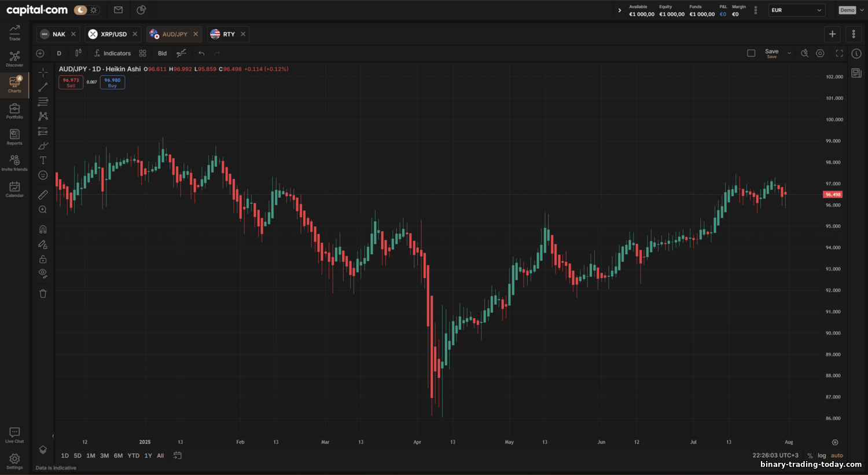Click the Sell button at 96.973
Screen dimensions: 868x475
[x=71, y=83]
